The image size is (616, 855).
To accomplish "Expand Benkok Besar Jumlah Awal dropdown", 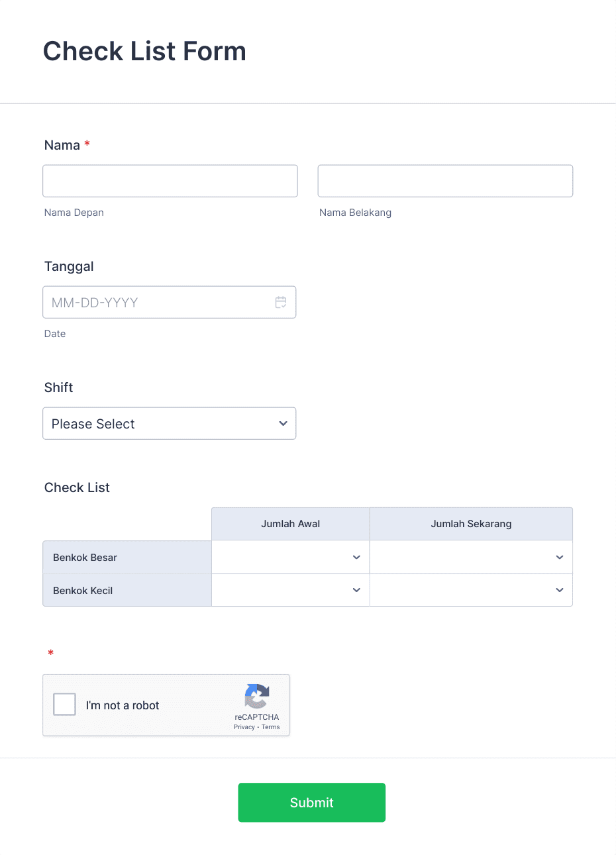I will pyautogui.click(x=291, y=557).
